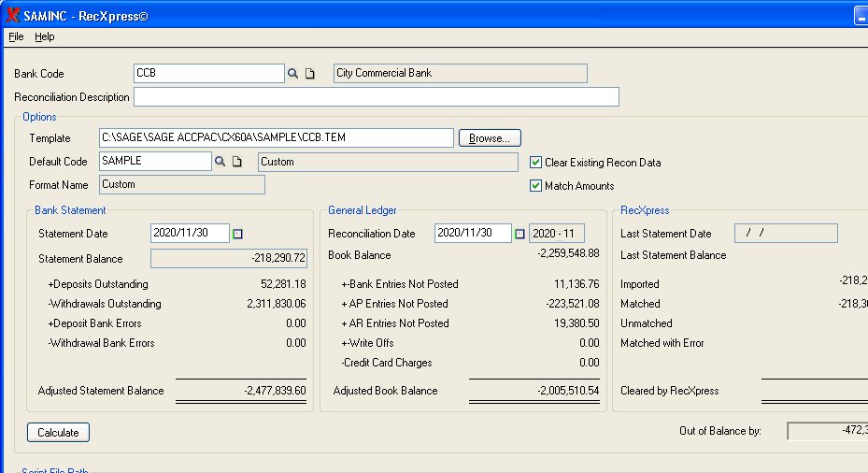Click the RecXpress app icon in title bar

pos(11,15)
